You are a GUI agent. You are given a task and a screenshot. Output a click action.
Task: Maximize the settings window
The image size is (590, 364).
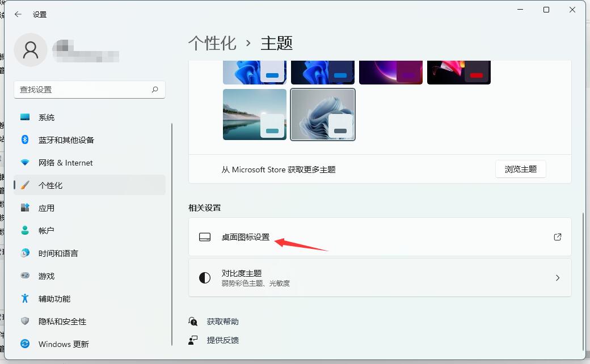coord(546,10)
